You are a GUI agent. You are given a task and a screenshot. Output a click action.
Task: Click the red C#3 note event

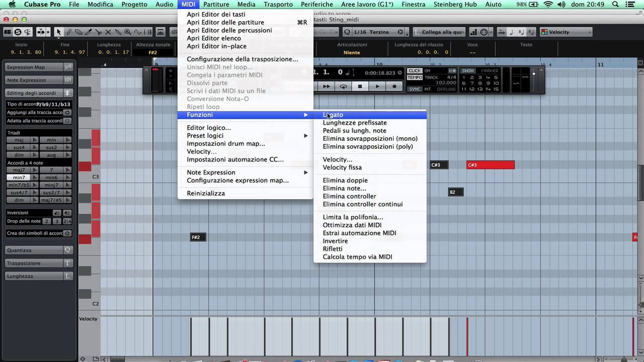coord(491,165)
